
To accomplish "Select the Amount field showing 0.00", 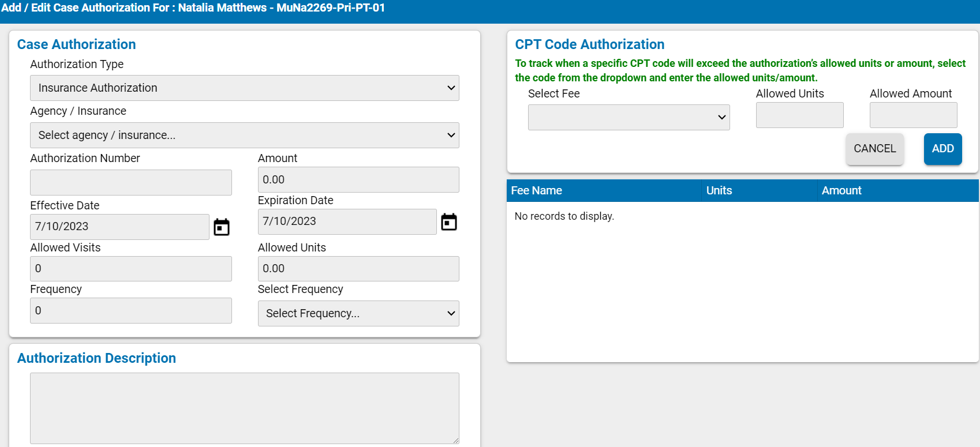I will tap(358, 179).
